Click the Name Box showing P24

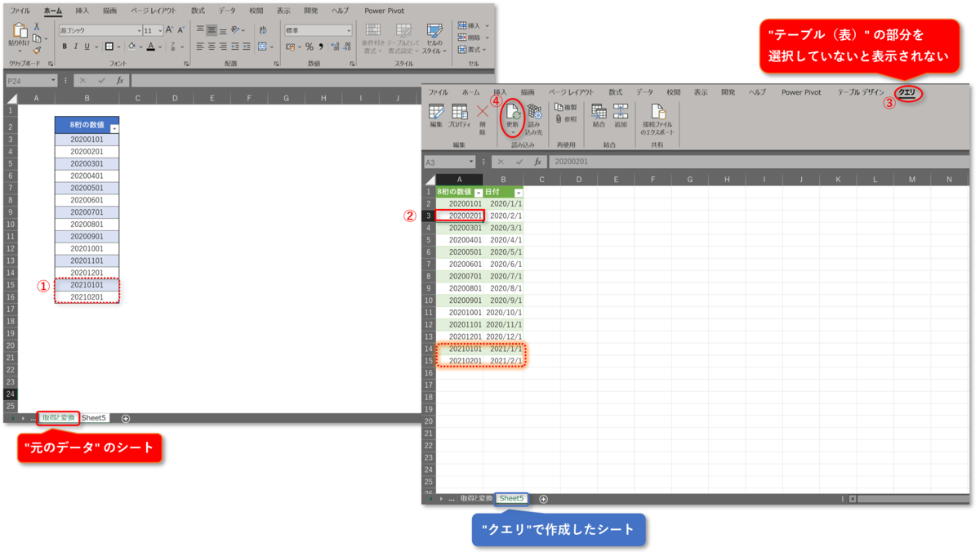[x=31, y=81]
